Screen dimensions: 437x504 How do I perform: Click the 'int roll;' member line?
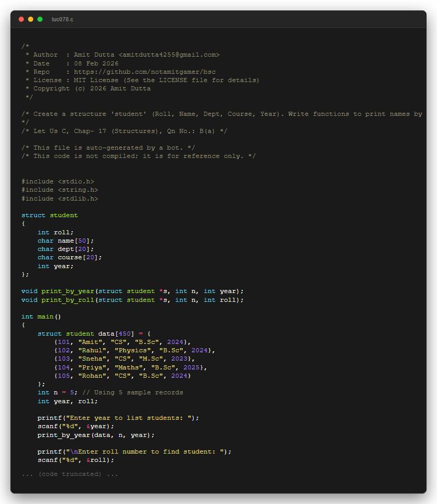pos(56,232)
